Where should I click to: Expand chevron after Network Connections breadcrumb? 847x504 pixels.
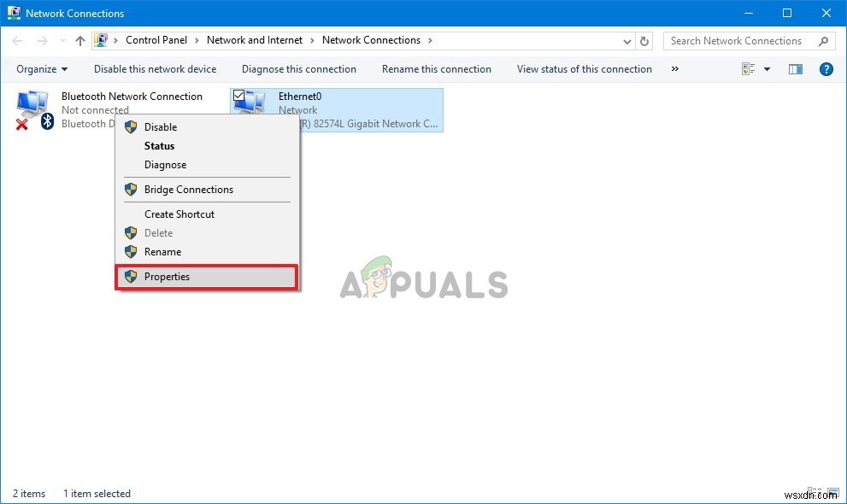coord(430,40)
